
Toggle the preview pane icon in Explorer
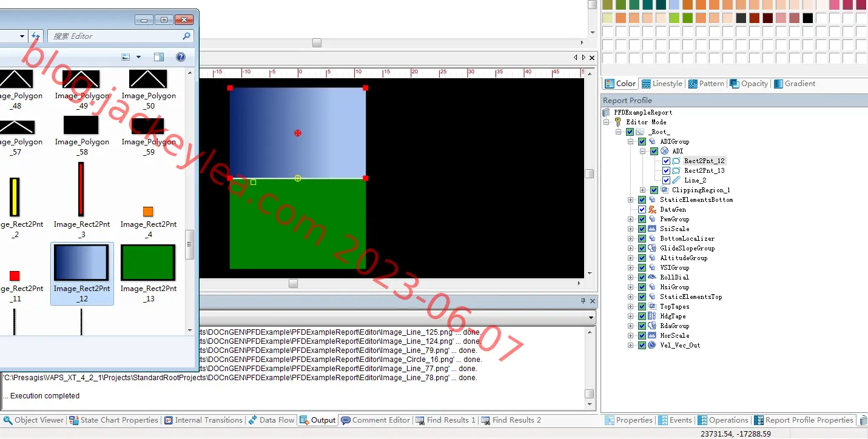[159, 57]
